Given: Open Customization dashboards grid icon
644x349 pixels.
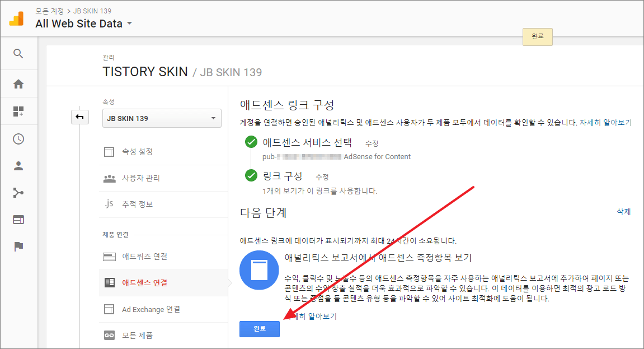Looking at the screenshot, I should 18,111.
